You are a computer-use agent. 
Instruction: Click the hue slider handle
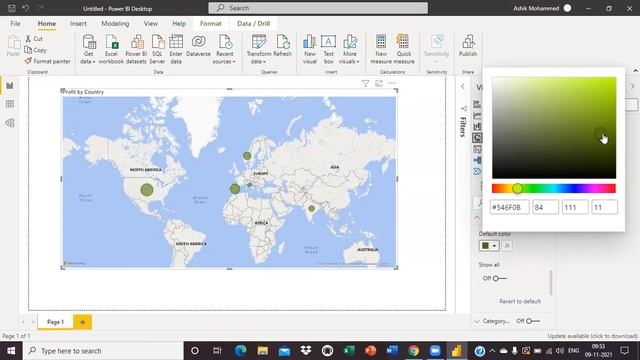518,189
